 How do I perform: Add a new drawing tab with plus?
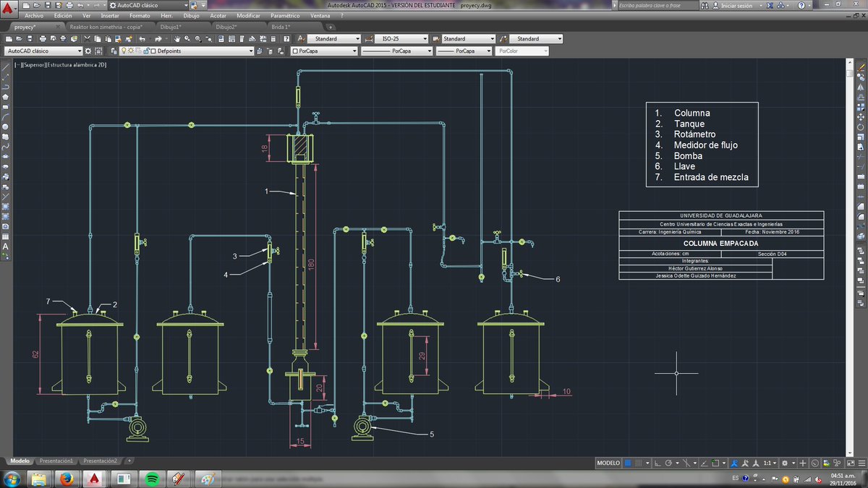click(x=331, y=27)
